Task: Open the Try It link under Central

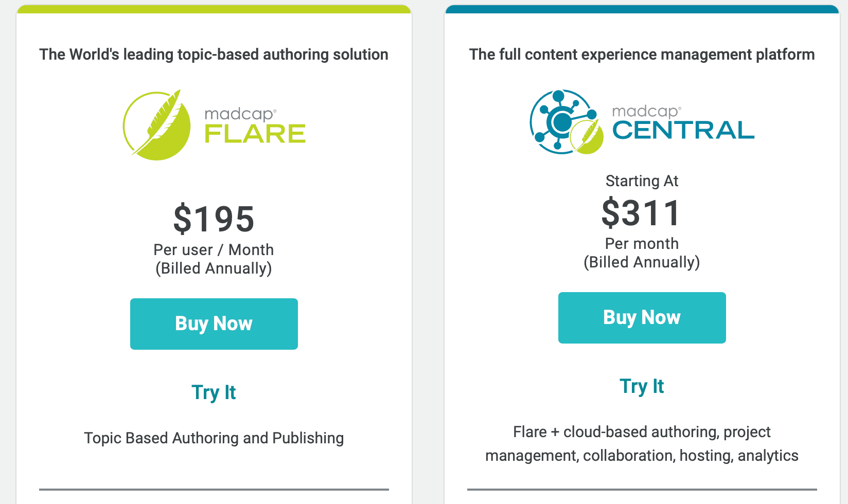Action: tap(642, 386)
